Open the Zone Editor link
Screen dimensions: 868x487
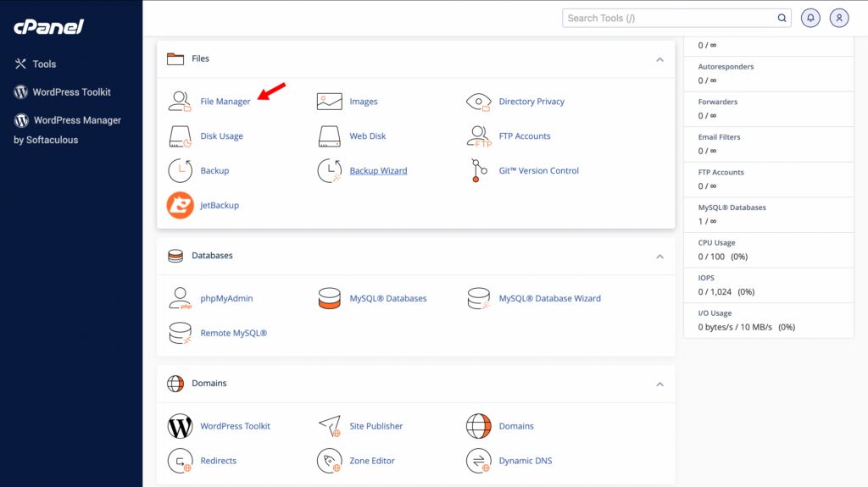[x=372, y=461]
